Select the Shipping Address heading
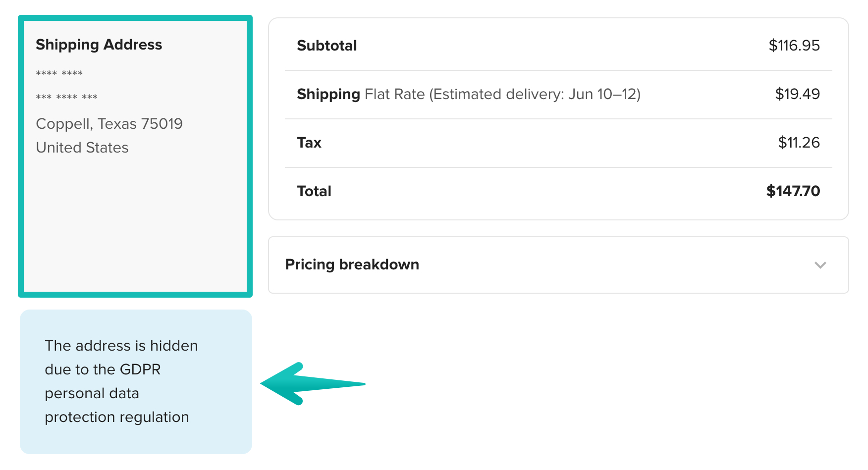The width and height of the screenshot is (868, 470). 99,45
